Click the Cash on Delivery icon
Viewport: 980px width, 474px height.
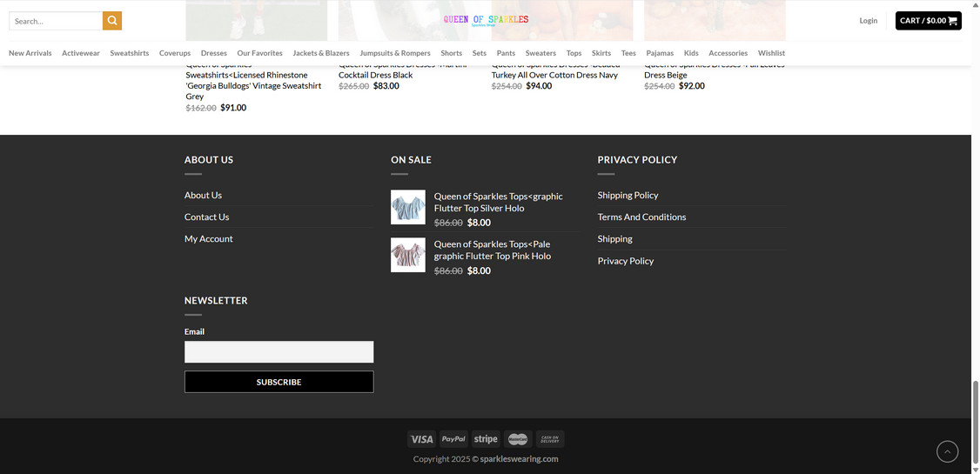coord(550,439)
